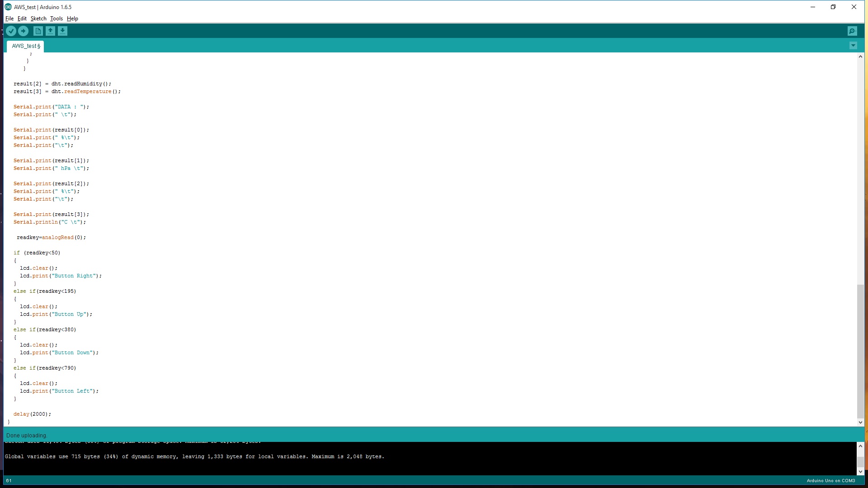Click the editor scrollbar down arrow
Image resolution: width=868 pixels, height=488 pixels.
click(860, 422)
